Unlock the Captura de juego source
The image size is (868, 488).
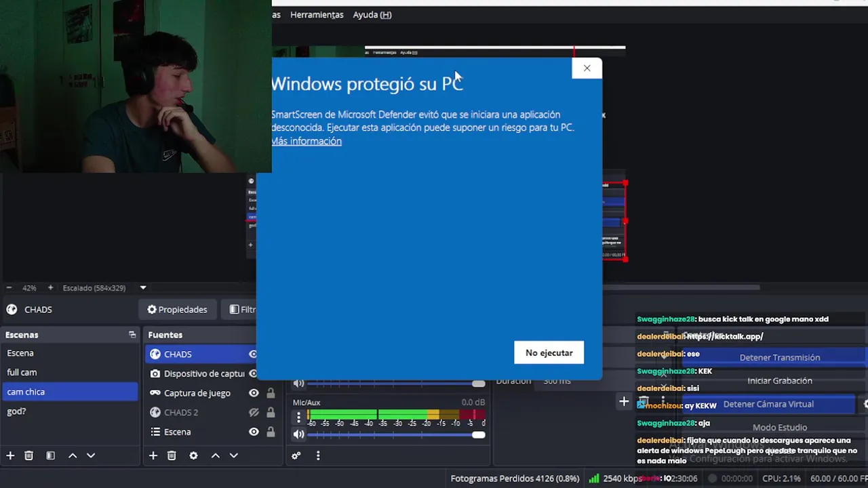tap(271, 392)
